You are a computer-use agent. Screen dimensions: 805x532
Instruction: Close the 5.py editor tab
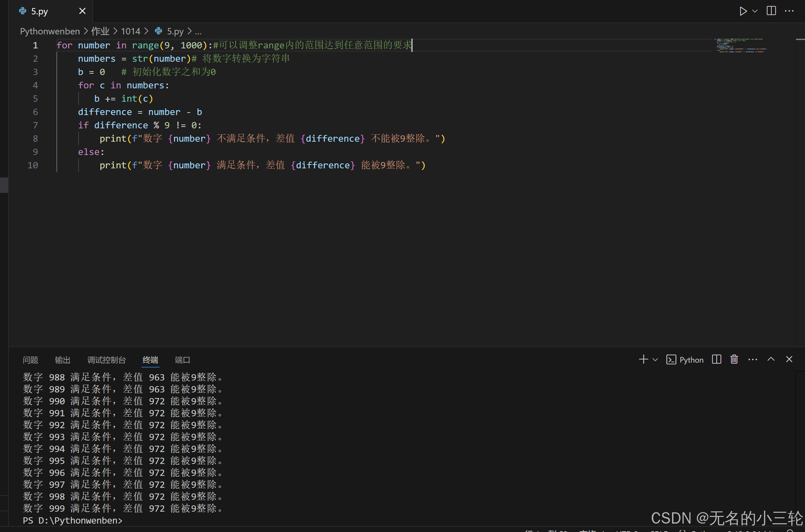pos(82,11)
